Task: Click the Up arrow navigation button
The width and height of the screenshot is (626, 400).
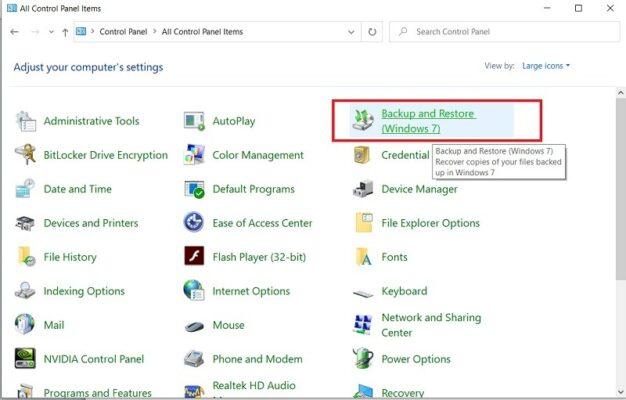Action: click(65, 32)
